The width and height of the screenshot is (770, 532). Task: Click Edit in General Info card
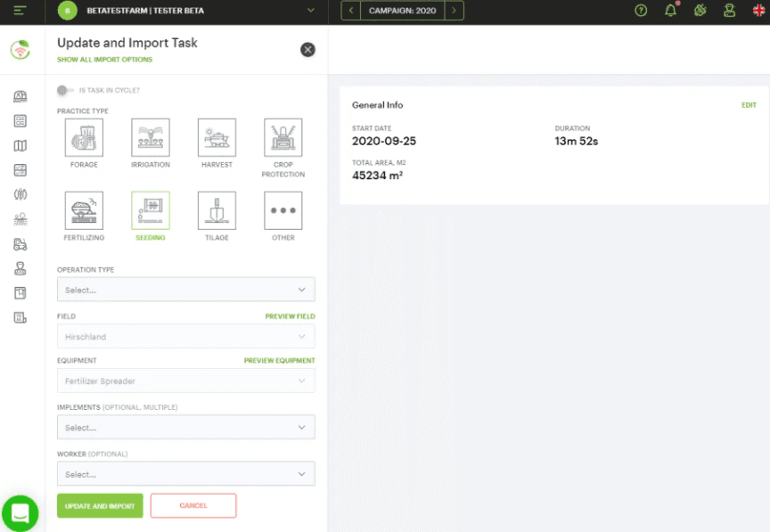pos(749,105)
